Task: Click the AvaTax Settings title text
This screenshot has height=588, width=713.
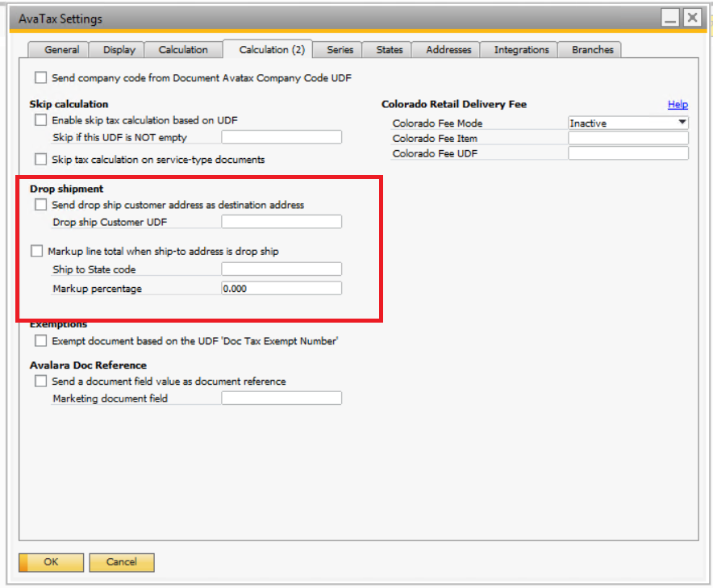Action: point(60,19)
